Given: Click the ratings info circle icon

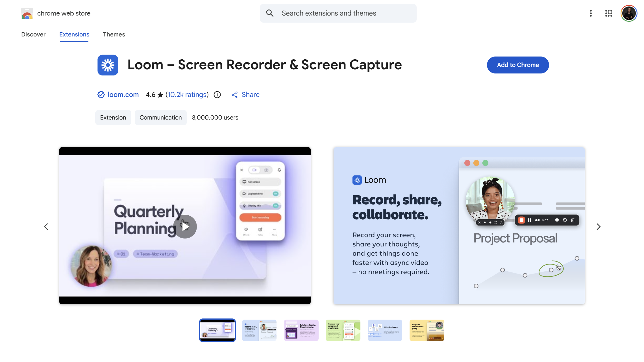Looking at the screenshot, I should (217, 95).
